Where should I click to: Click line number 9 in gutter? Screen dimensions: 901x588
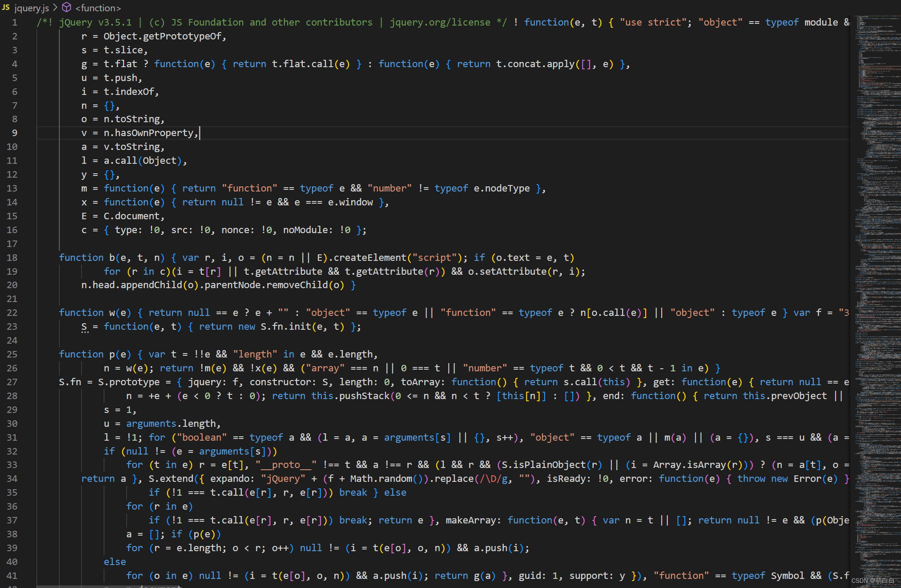(x=14, y=133)
